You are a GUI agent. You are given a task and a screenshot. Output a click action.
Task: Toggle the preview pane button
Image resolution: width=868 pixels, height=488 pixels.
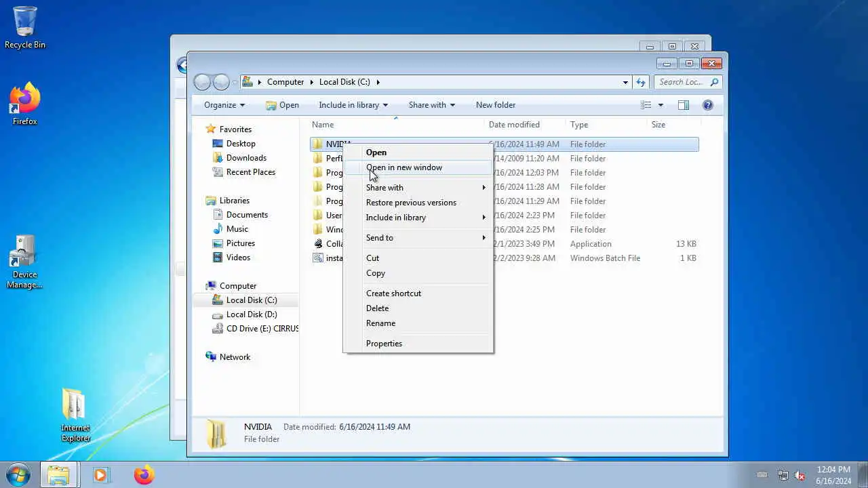pyautogui.click(x=684, y=105)
